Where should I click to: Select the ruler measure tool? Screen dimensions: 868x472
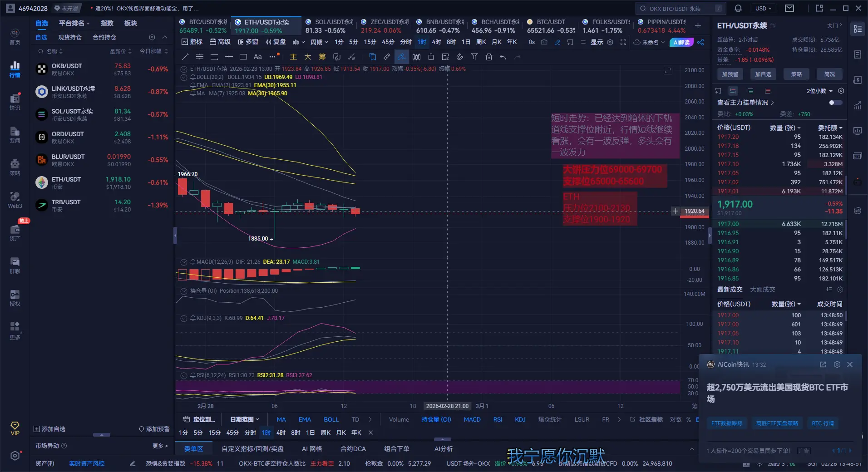[387, 57]
